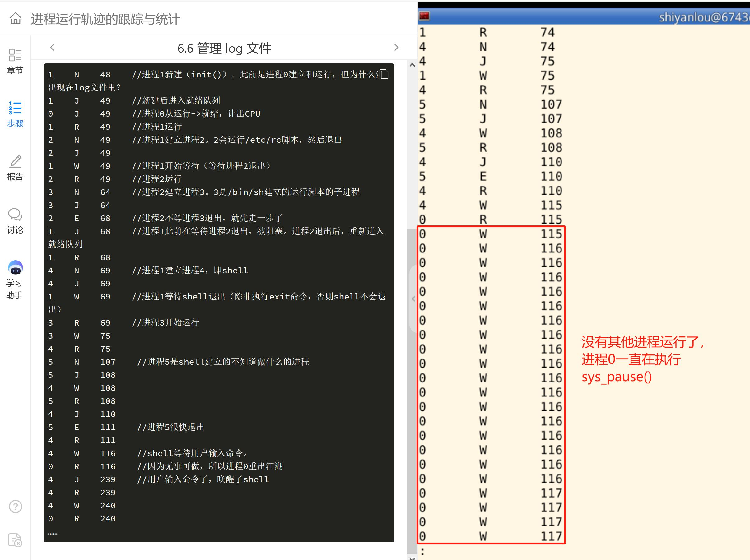Screen dimensions: 750x560
Task: Click terminal row '1 R 74'
Action: [487, 33]
